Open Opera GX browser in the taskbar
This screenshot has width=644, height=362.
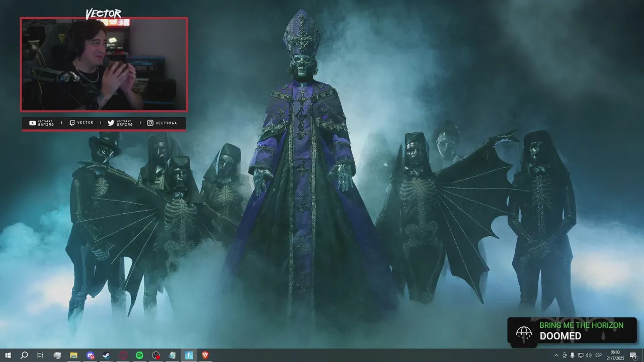[x=123, y=355]
